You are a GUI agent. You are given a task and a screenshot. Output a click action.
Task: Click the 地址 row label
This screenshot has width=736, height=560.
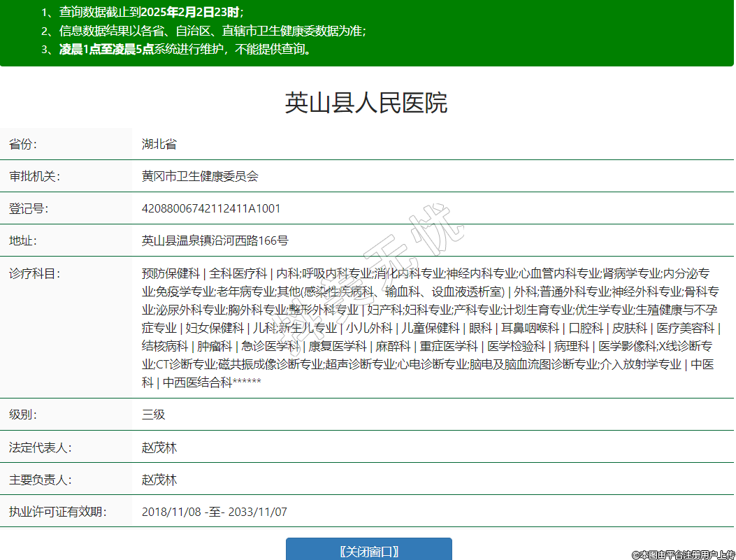[x=23, y=240]
